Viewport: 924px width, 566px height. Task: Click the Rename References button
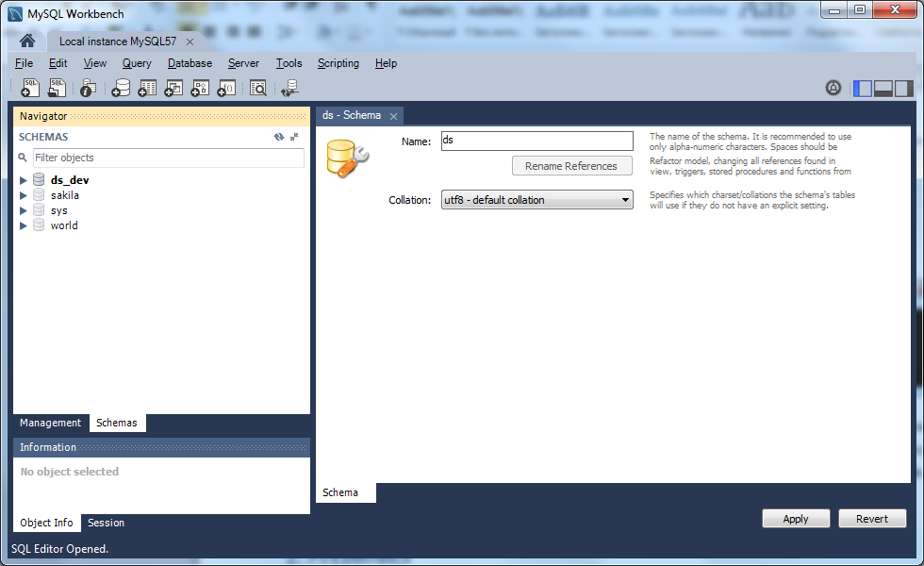click(571, 166)
